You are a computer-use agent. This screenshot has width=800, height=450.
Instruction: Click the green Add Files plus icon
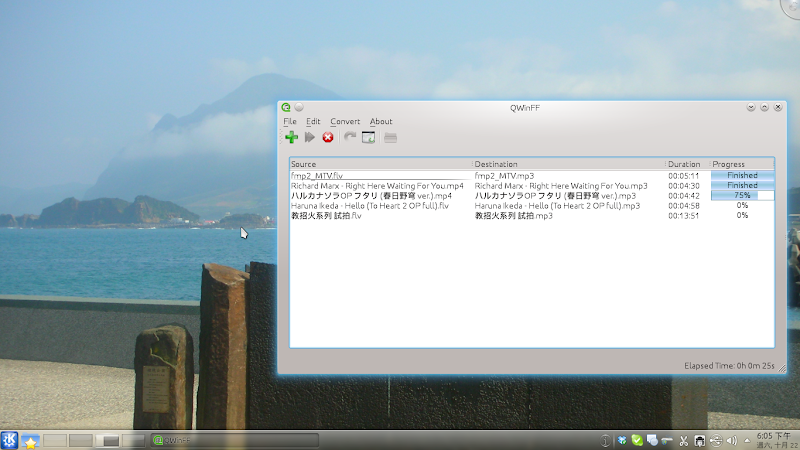(x=291, y=137)
